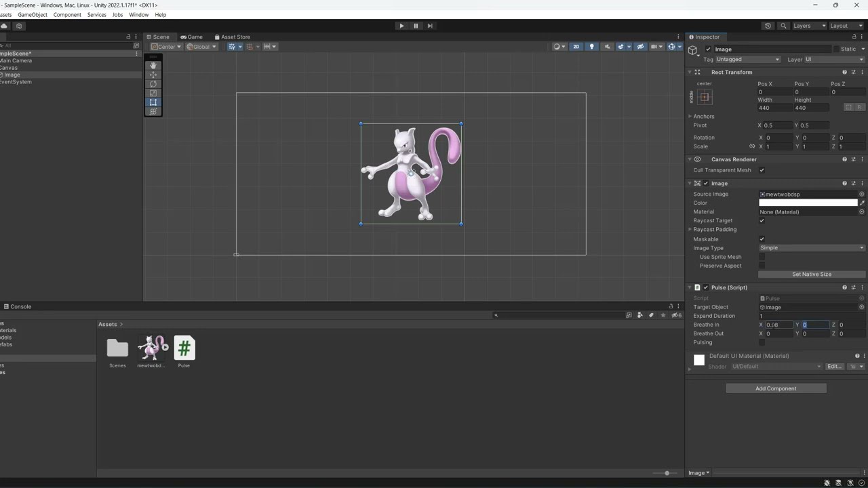The height and width of the screenshot is (488, 868).
Task: Select the Inspector tab
Action: [x=704, y=37]
